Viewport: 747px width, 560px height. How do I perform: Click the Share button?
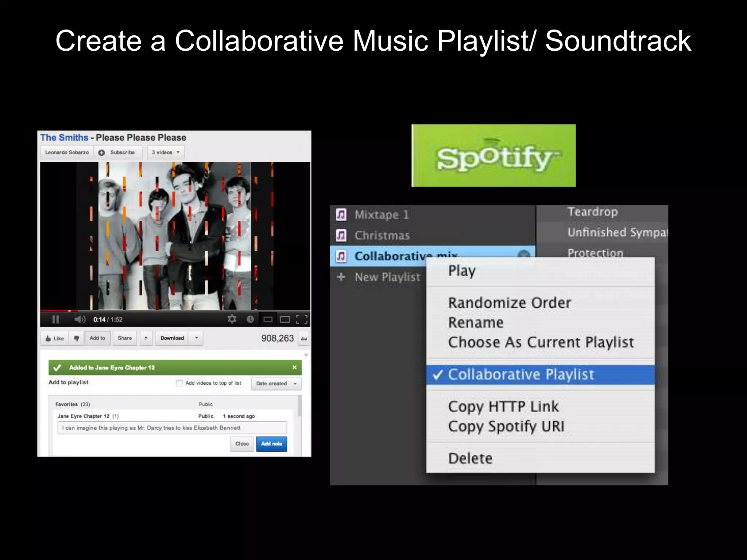coord(125,338)
